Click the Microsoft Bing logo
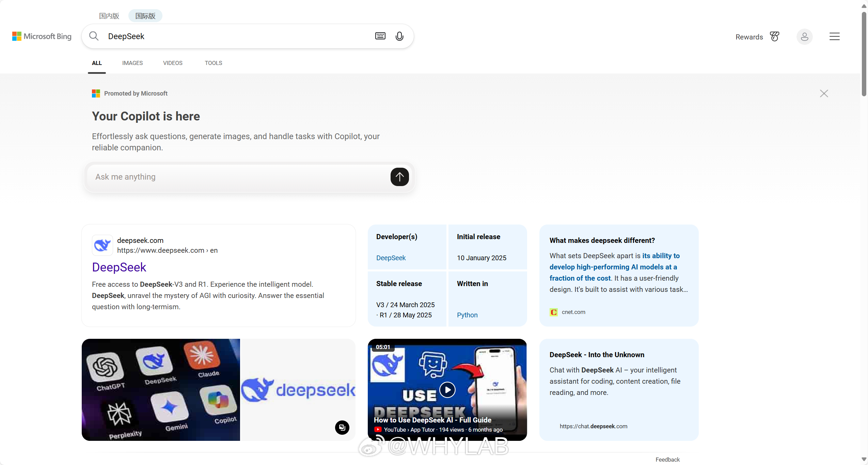This screenshot has height=465, width=868. [42, 36]
